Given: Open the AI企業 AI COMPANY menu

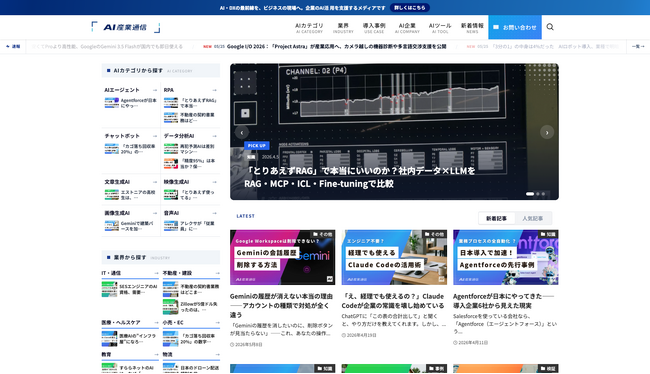Looking at the screenshot, I should (x=407, y=28).
